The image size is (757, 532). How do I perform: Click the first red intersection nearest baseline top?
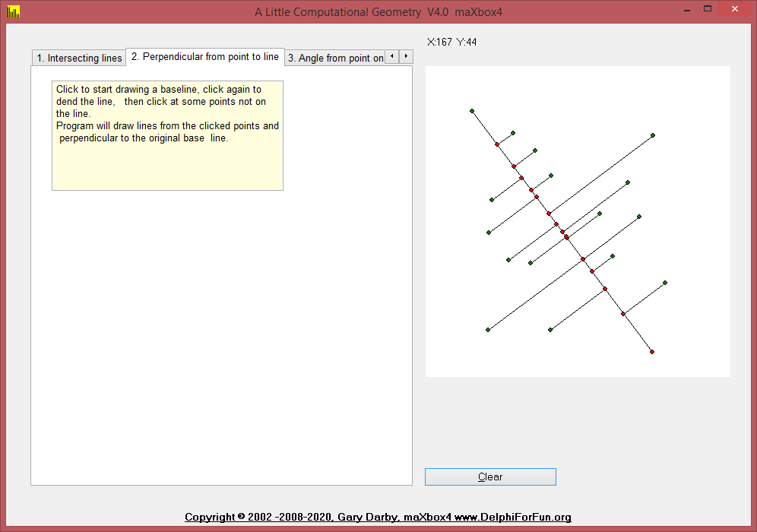coord(497,144)
